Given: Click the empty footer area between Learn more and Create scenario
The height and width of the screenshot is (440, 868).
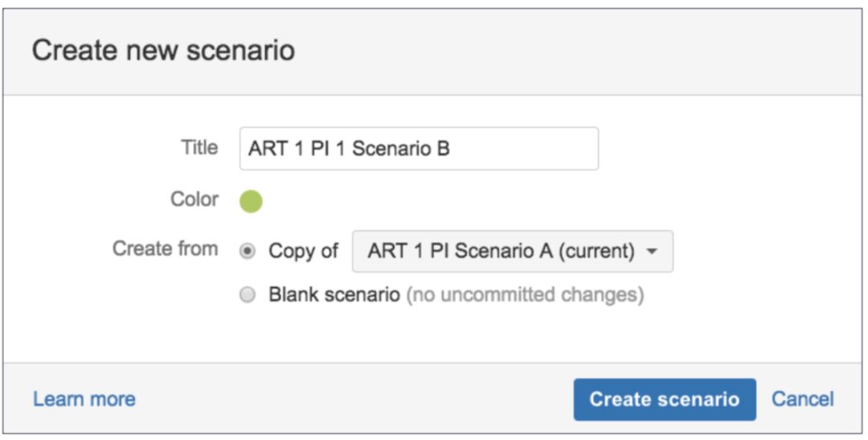Looking at the screenshot, I should (354, 399).
